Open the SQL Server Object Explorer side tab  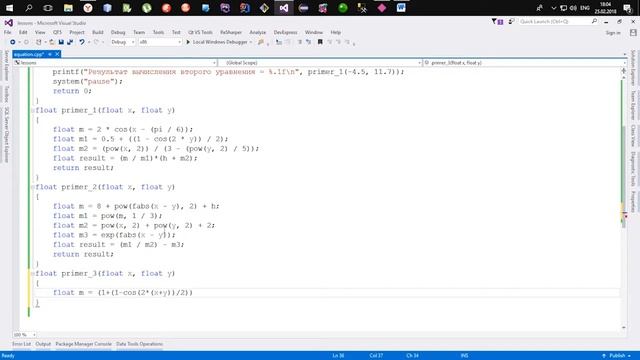point(7,135)
